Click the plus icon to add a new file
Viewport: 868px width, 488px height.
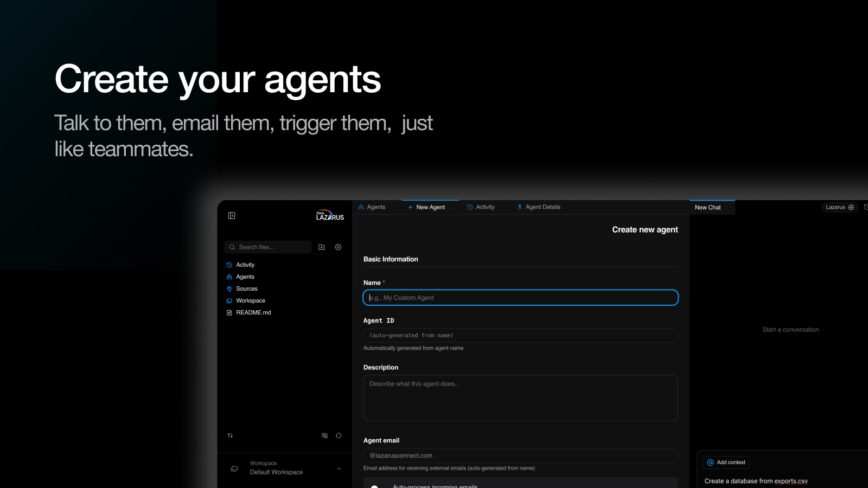(x=337, y=247)
